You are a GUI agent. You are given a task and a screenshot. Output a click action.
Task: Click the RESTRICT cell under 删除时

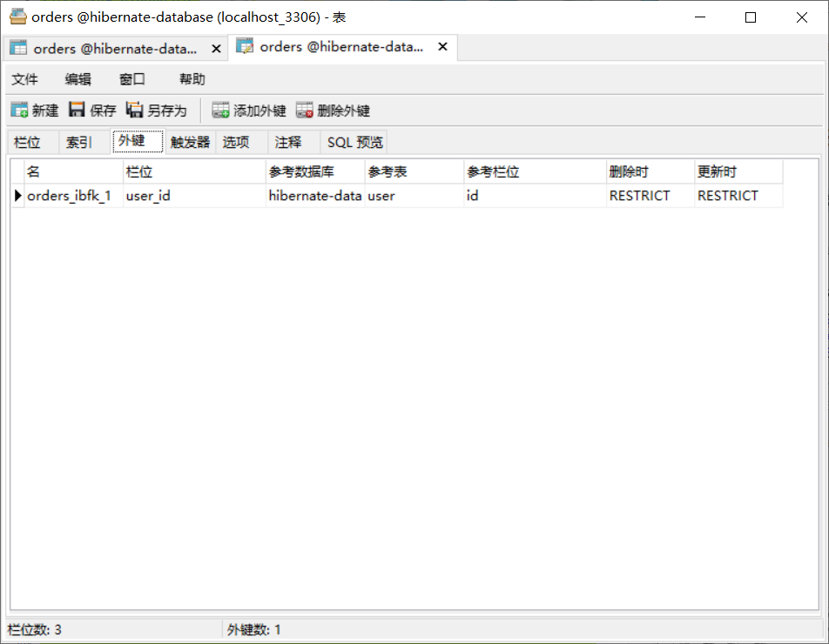pos(650,196)
